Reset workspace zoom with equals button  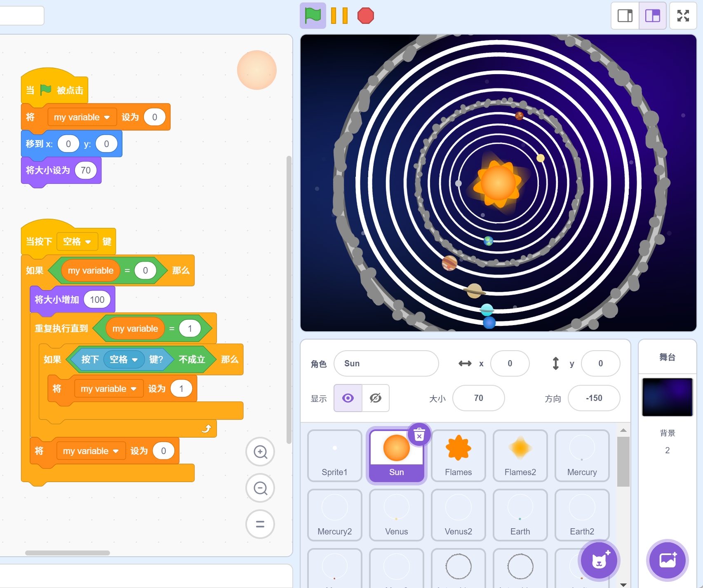pos(260,524)
